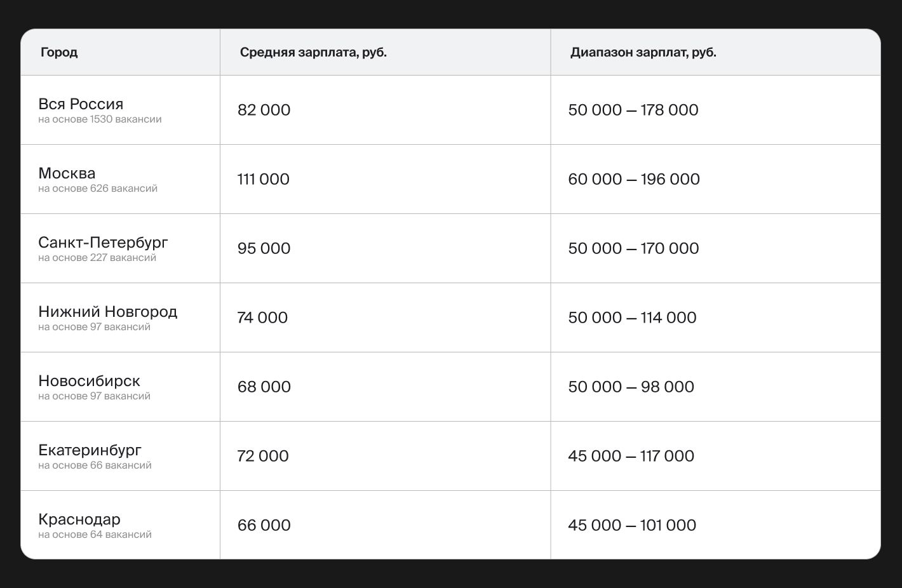Viewport: 902px width, 588px height.
Task: Click the "Диапазон зарплат, руб." column header
Action: pos(643,52)
